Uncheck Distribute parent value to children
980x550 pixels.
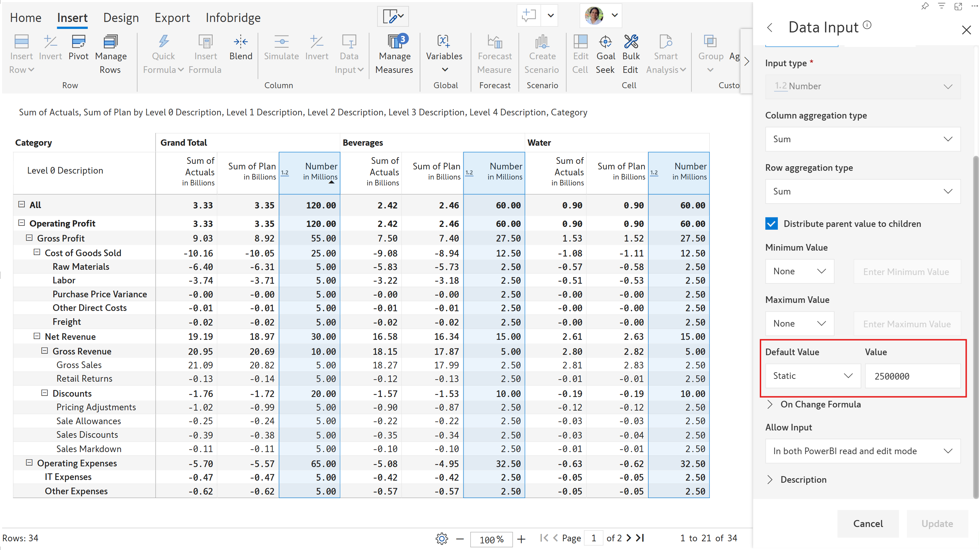click(771, 224)
